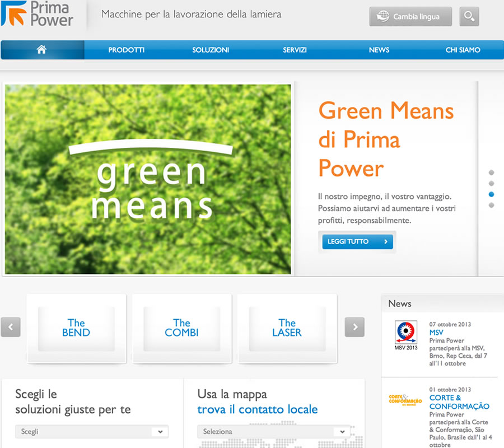This screenshot has width=504, height=448.
Task: Open the SERVIZI menu
Action: [295, 50]
